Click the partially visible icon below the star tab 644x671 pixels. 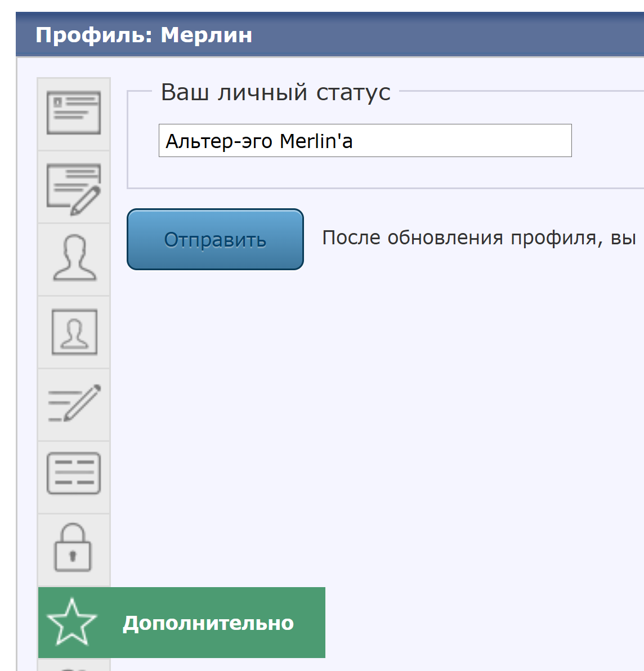(x=74, y=665)
